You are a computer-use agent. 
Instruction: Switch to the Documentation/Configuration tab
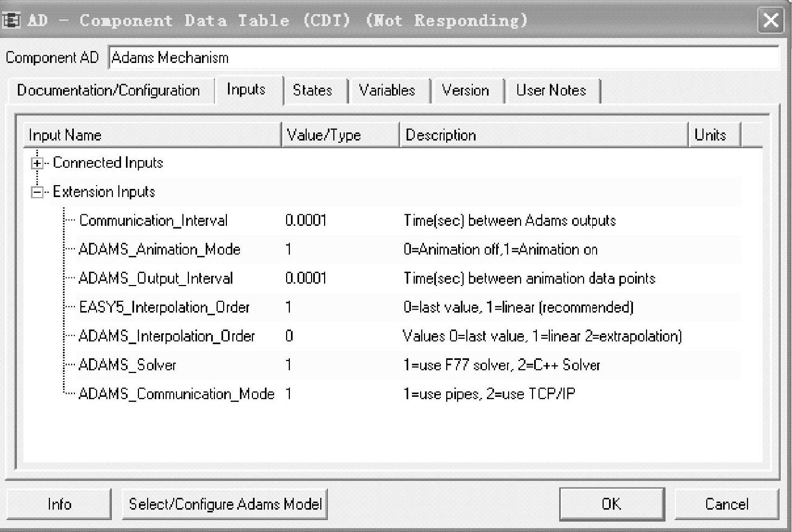tap(109, 90)
